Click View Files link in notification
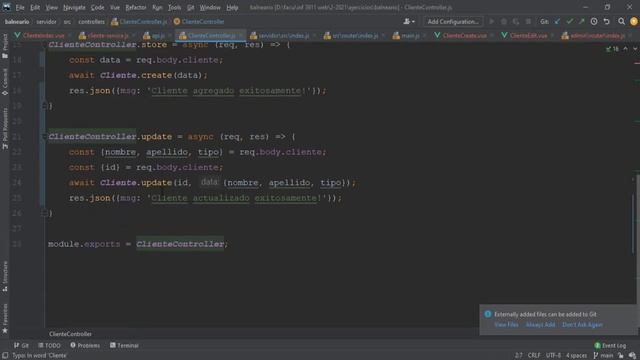Screen dimensions: 640x360 [506, 325]
